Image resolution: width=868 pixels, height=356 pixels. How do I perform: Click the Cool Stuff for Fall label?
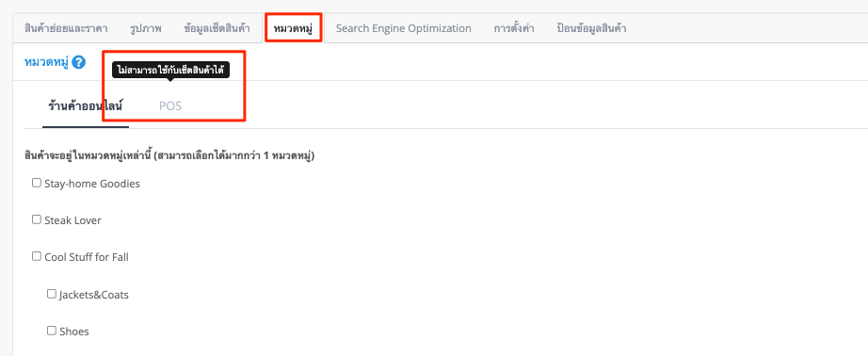coord(87,257)
